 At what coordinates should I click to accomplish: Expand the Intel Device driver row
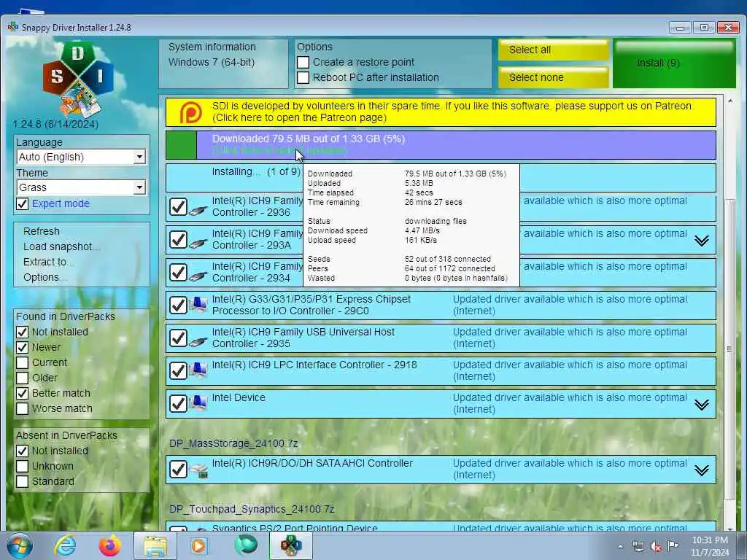701,404
